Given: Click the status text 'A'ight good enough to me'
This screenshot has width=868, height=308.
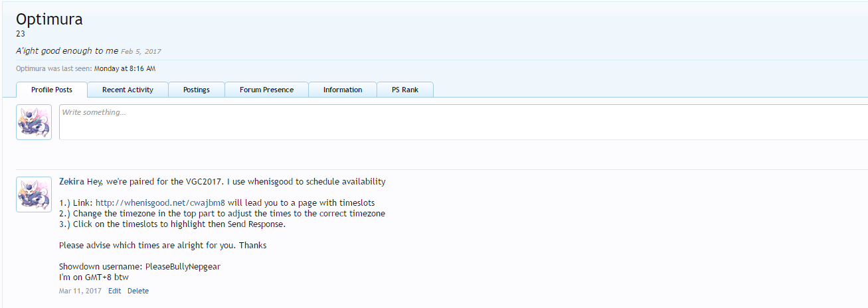Looking at the screenshot, I should [67, 51].
